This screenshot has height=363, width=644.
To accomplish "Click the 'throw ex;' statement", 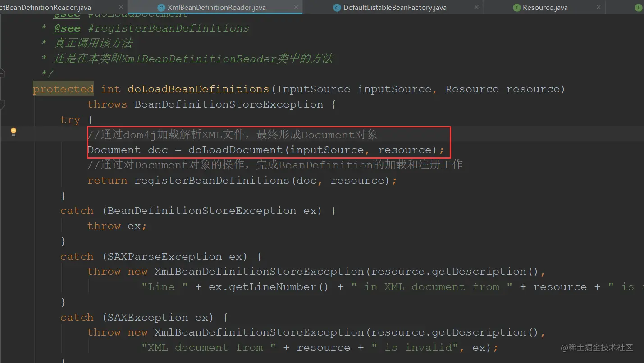I will point(117,226).
